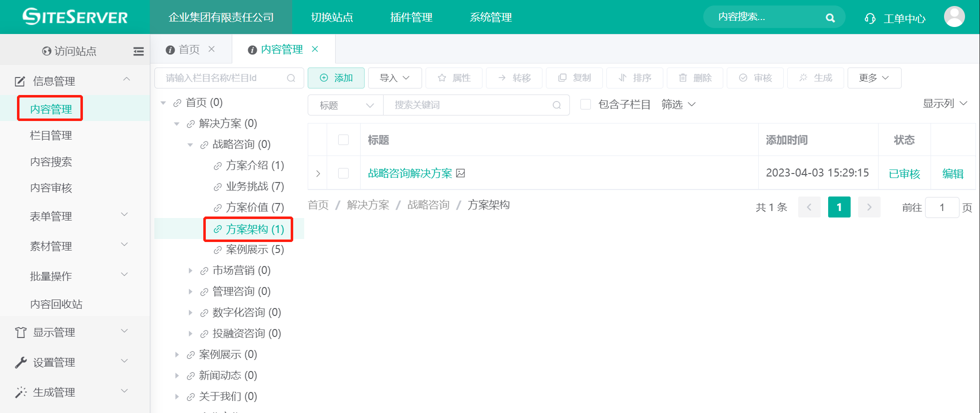Switch to the 首页 tab
980x413 pixels.
click(189, 49)
